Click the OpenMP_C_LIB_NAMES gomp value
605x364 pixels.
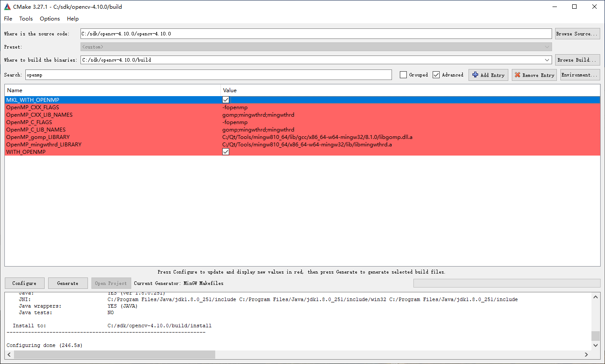coord(258,129)
